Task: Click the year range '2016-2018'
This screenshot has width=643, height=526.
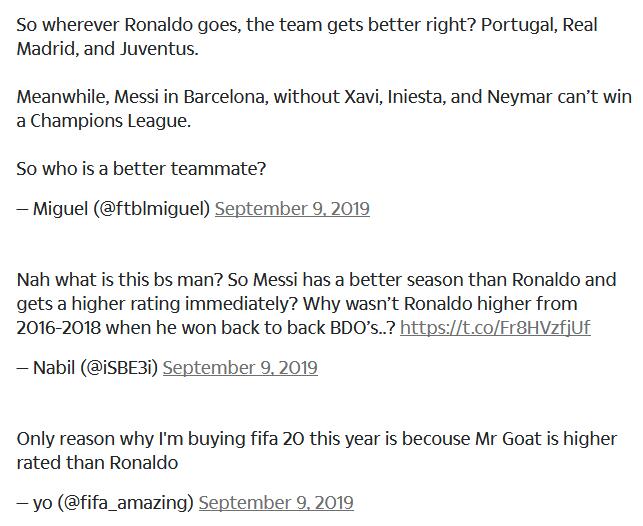Action: tap(59, 328)
